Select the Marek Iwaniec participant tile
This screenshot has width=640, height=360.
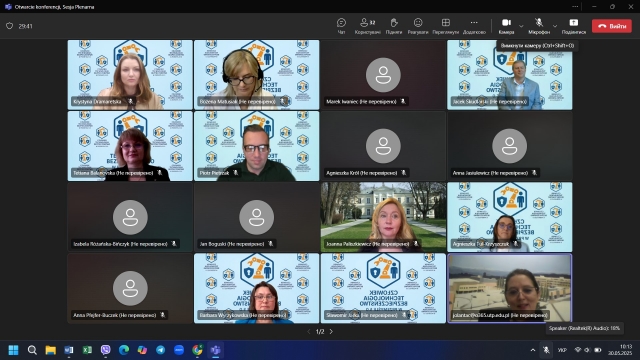[x=383, y=75]
